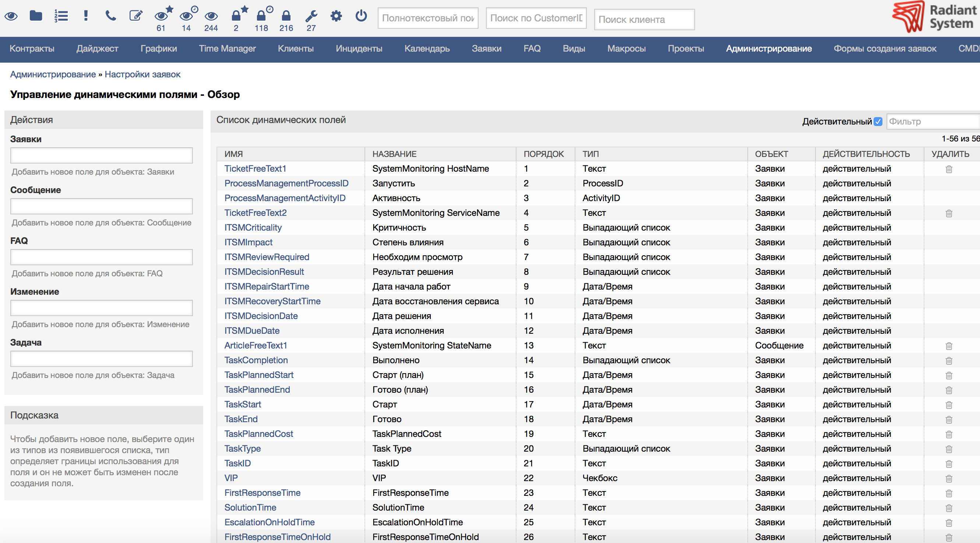Open the Клиенты menu

tap(296, 49)
